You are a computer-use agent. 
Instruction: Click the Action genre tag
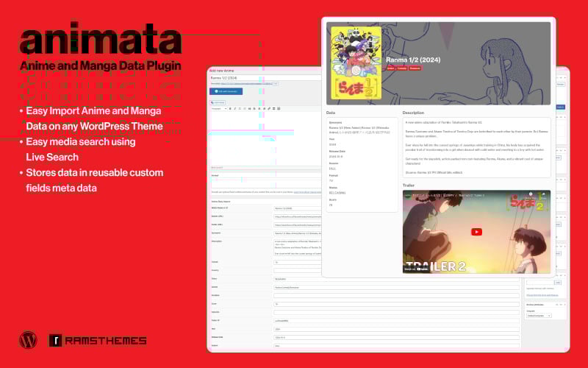point(390,68)
